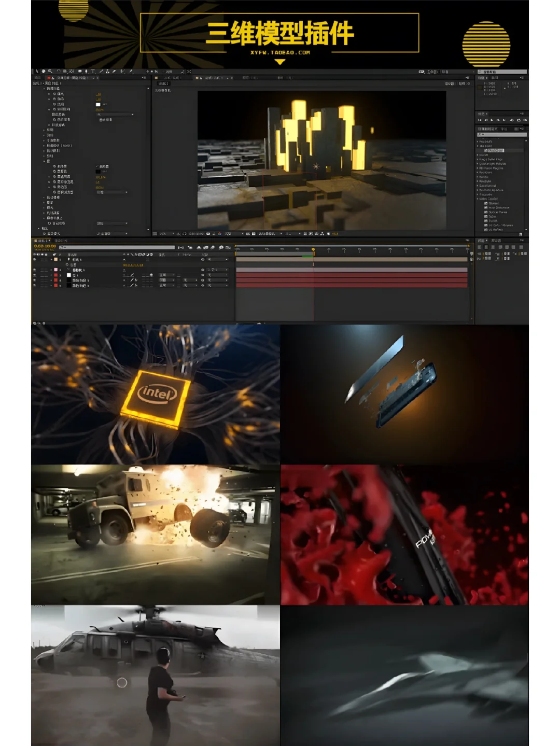
Task: Select the Brush tool
Action: click(101, 72)
